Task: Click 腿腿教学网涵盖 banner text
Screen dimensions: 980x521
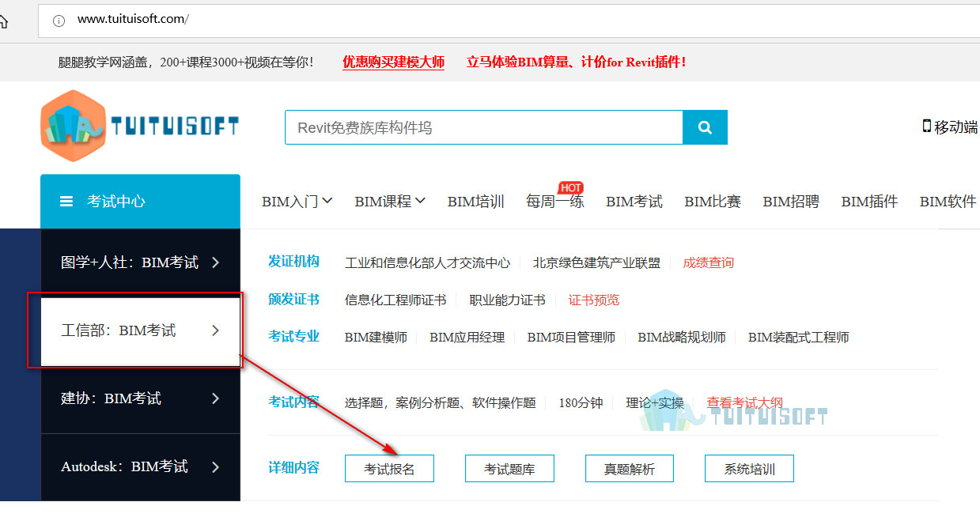Action: [186, 62]
